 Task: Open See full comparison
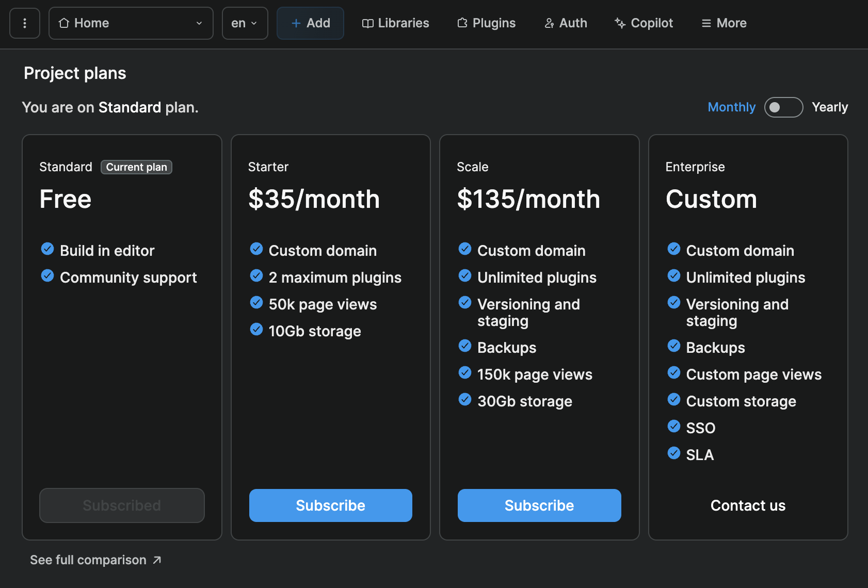pos(88,560)
